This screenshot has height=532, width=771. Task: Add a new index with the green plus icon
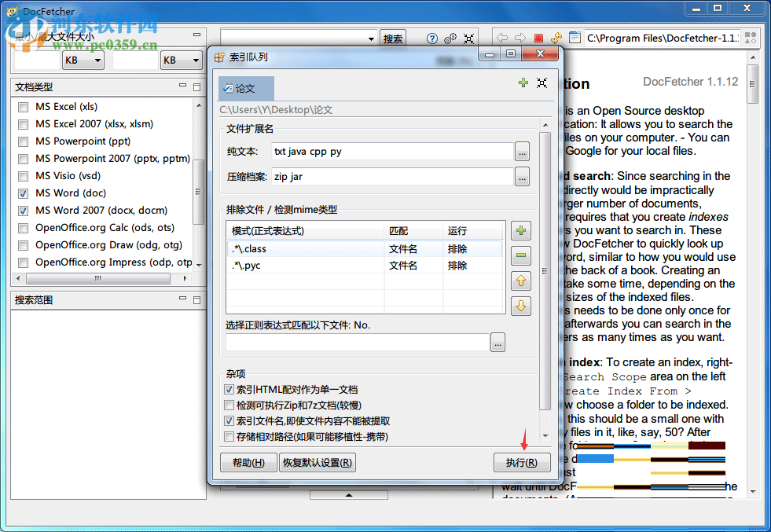[x=523, y=83]
